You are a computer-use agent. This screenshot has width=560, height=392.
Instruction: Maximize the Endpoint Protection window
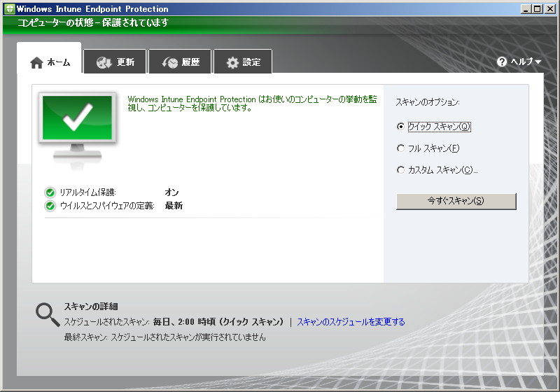537,9
